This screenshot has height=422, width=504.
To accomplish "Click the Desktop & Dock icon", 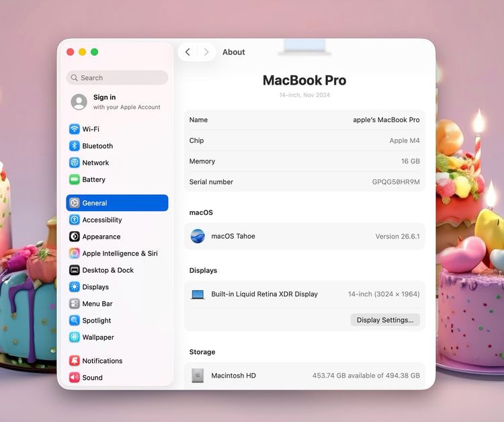I will pos(75,270).
